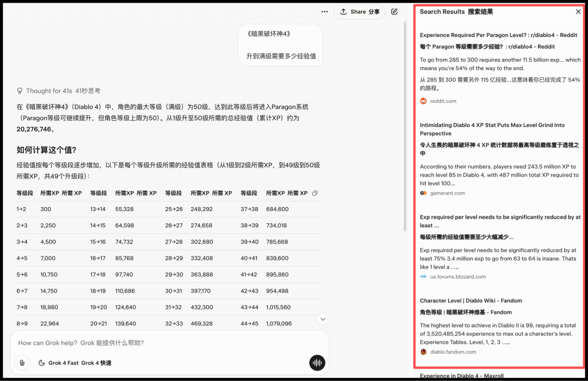Click XP value 363,888
The width and height of the screenshot is (588, 381).
point(202,274)
